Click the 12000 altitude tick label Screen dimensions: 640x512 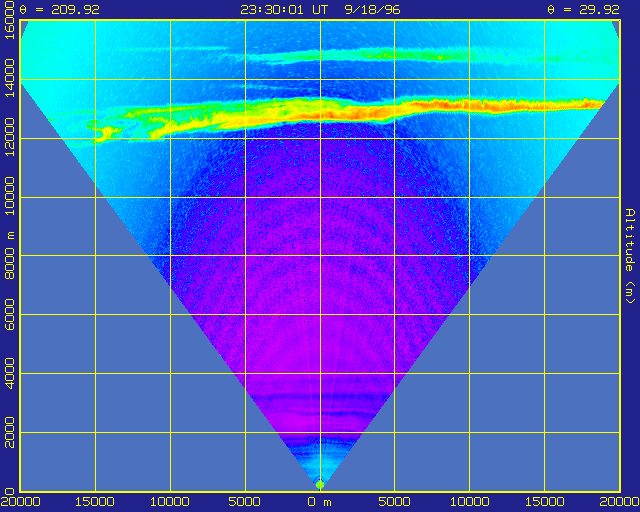[9, 137]
